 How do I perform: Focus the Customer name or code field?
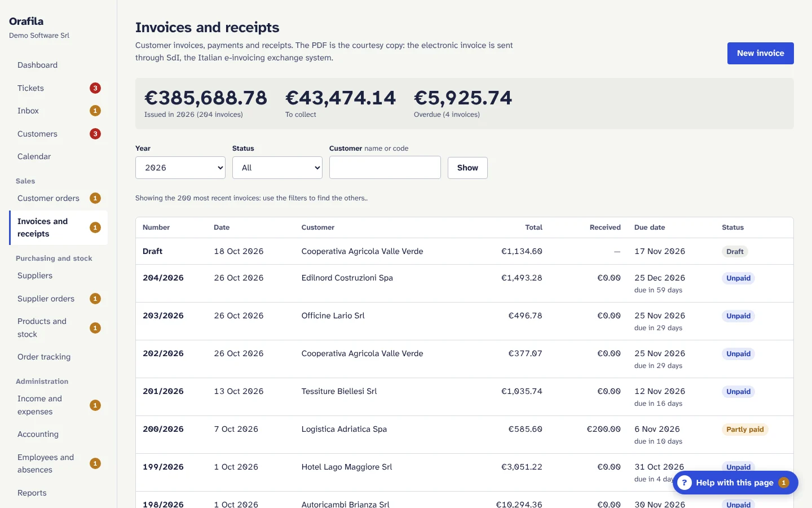tap(385, 168)
